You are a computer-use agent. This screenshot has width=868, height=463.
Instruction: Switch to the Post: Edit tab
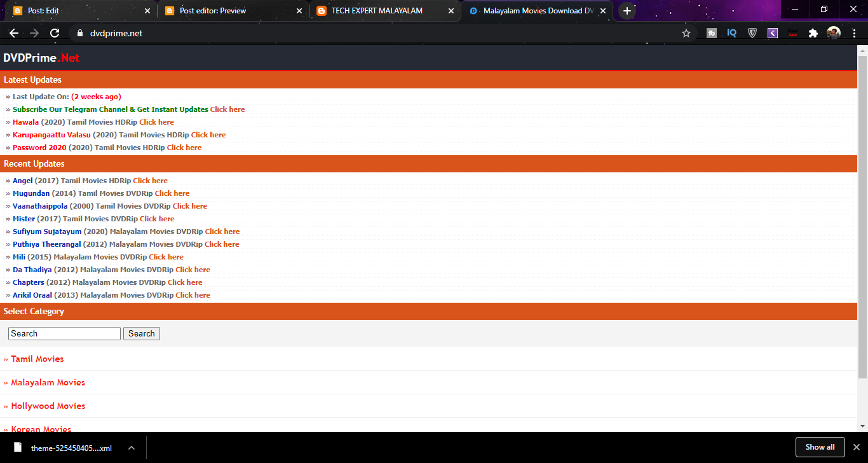[x=80, y=11]
